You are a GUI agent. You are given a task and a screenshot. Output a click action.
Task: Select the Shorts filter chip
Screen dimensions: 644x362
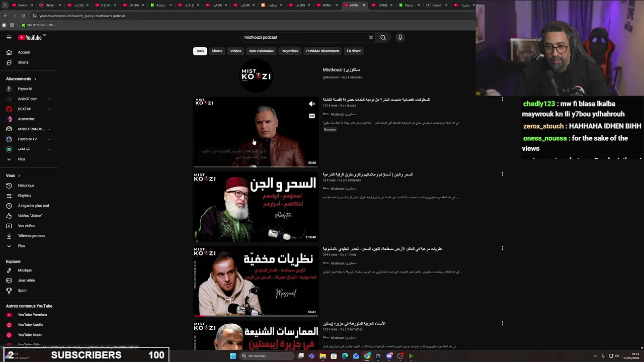tap(217, 51)
